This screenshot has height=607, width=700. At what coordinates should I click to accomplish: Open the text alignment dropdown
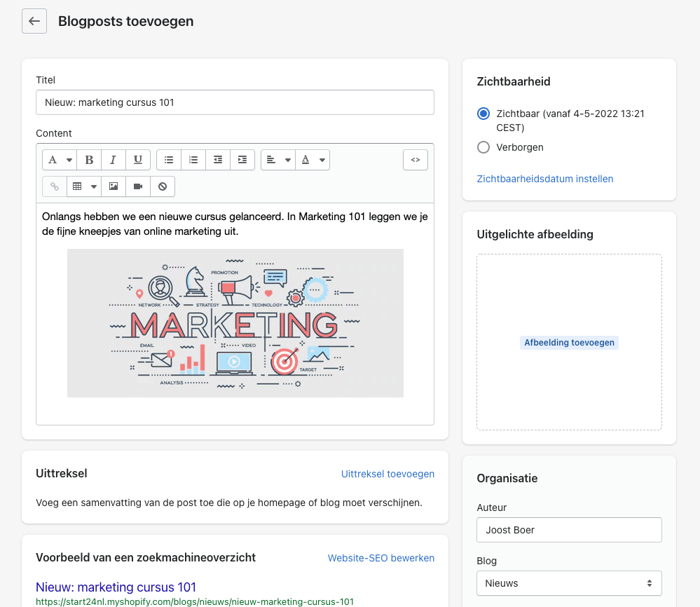278,160
